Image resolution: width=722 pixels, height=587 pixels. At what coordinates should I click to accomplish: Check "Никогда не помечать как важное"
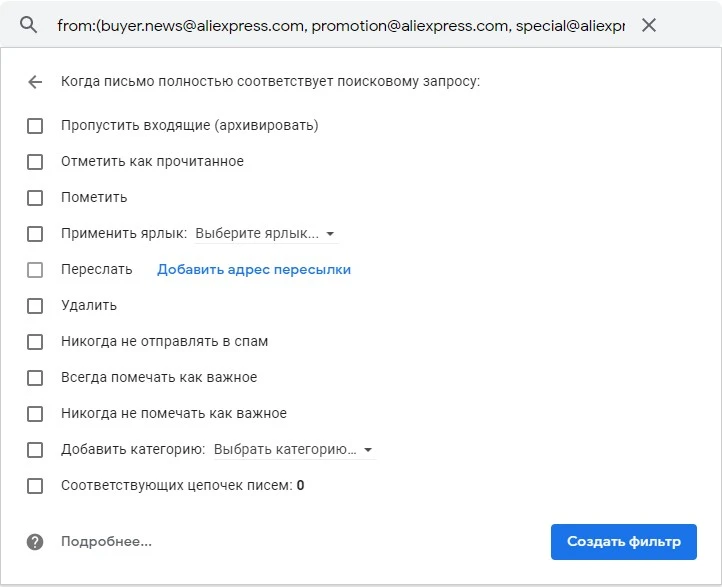tap(35, 414)
